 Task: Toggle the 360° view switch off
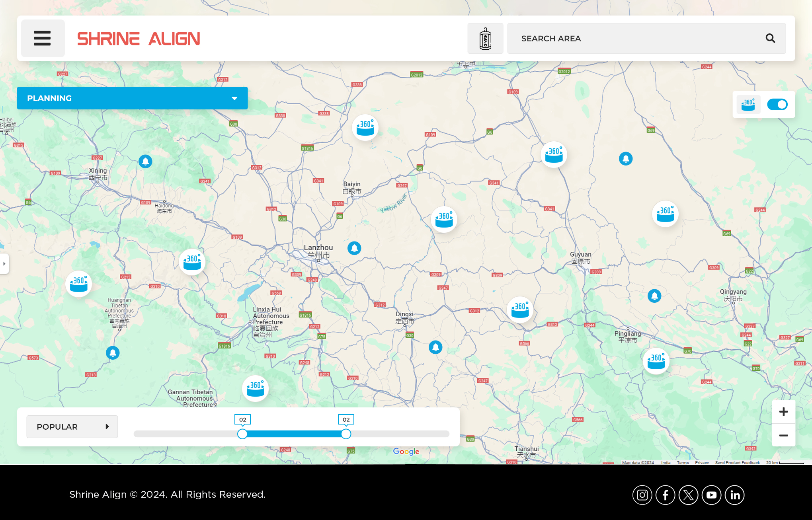click(x=777, y=105)
